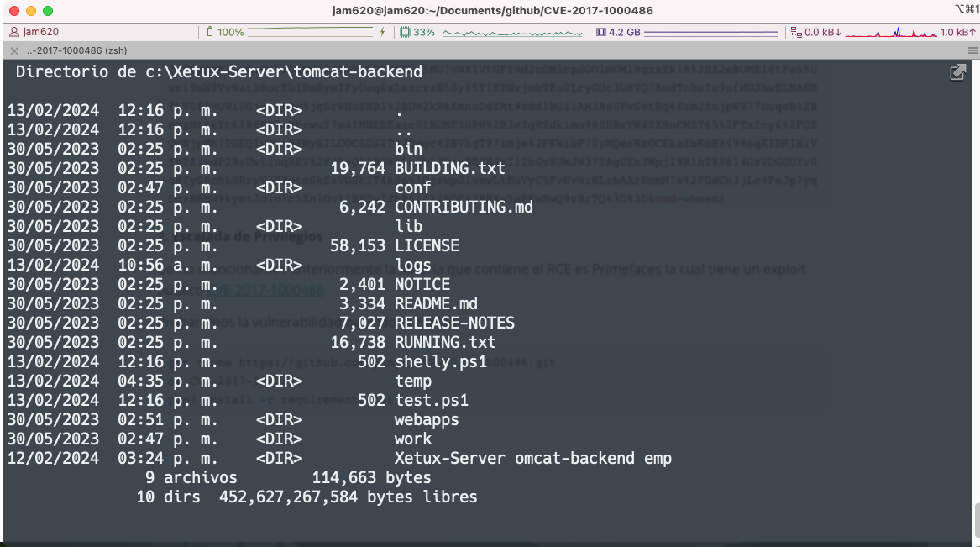Click the network traffic graph
The image size is (980, 547).
[891, 32]
